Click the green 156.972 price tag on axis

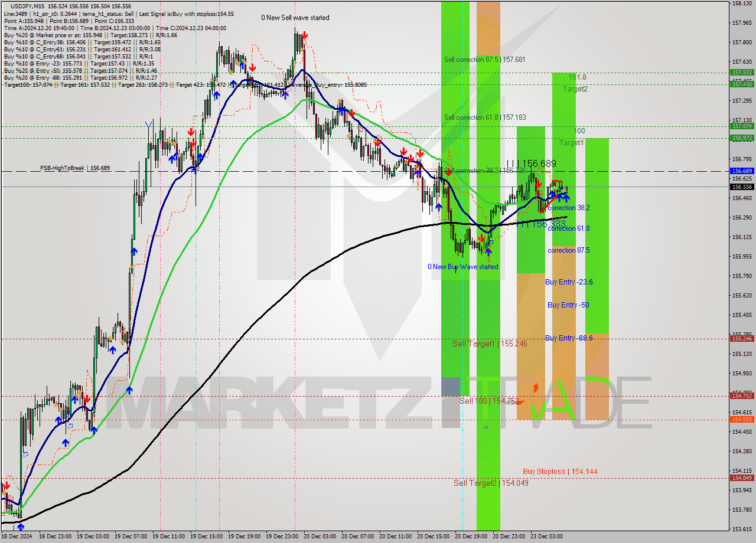click(x=742, y=138)
